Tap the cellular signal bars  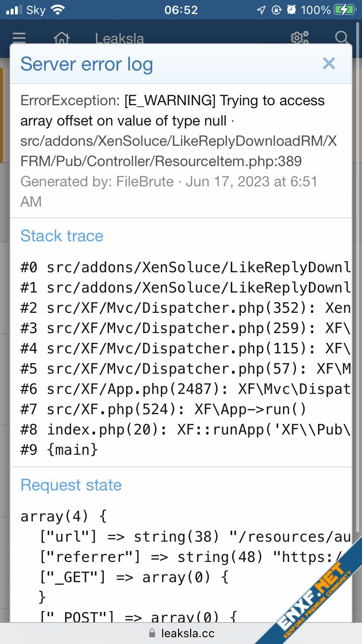[x=14, y=10]
